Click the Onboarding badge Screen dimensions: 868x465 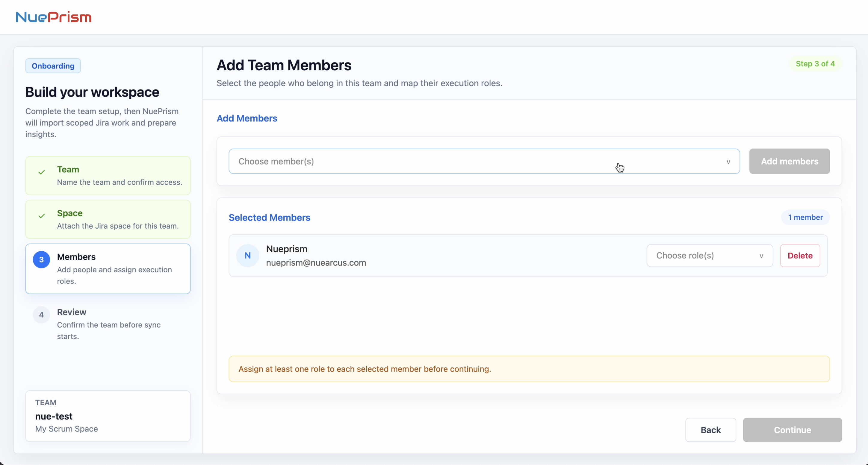pyautogui.click(x=53, y=66)
